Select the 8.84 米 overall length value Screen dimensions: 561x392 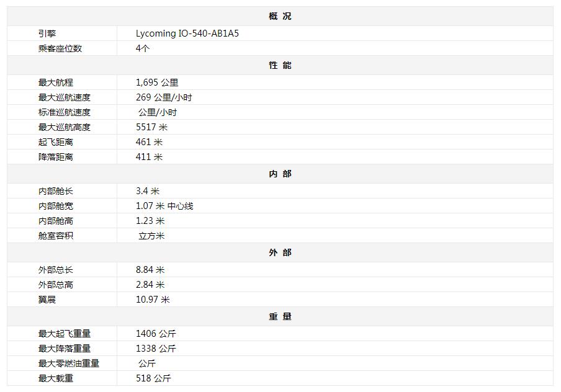point(150,270)
